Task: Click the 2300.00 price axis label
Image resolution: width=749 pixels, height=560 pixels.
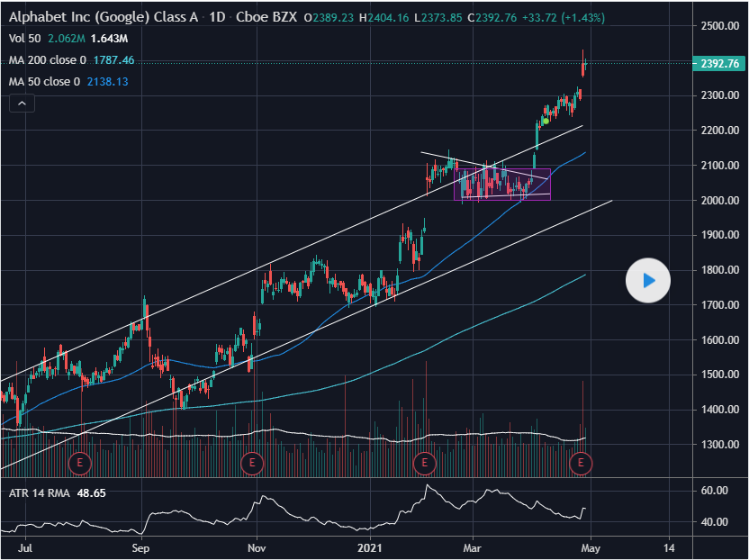Action: (720, 95)
